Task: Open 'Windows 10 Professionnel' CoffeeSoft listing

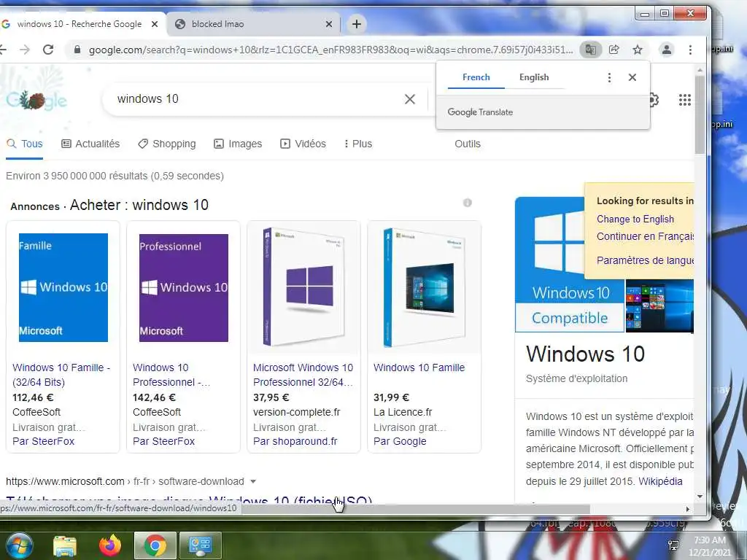Action: (171, 375)
